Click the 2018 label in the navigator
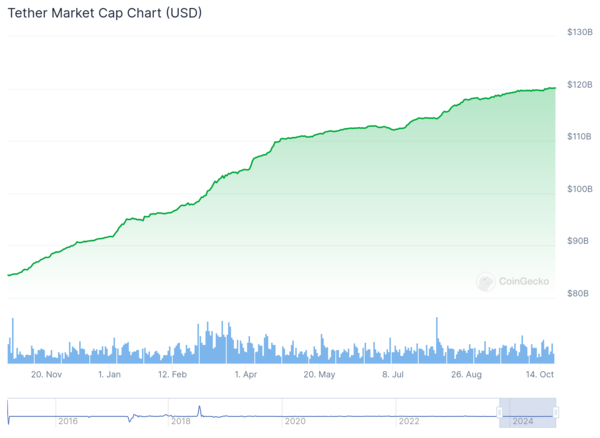Viewport: 600px width, 438px height. pos(180,422)
